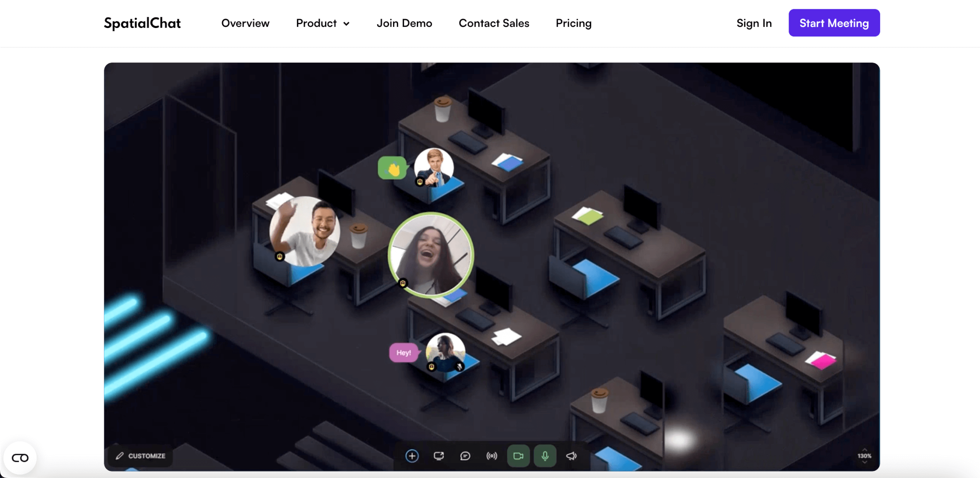980x478 pixels.
Task: Open the Overview nav item
Action: point(245,23)
